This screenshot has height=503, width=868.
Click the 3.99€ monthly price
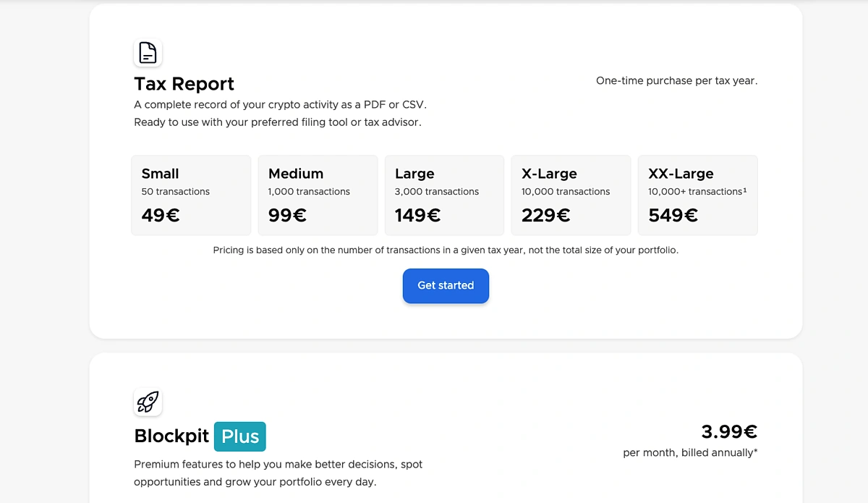[x=728, y=431]
